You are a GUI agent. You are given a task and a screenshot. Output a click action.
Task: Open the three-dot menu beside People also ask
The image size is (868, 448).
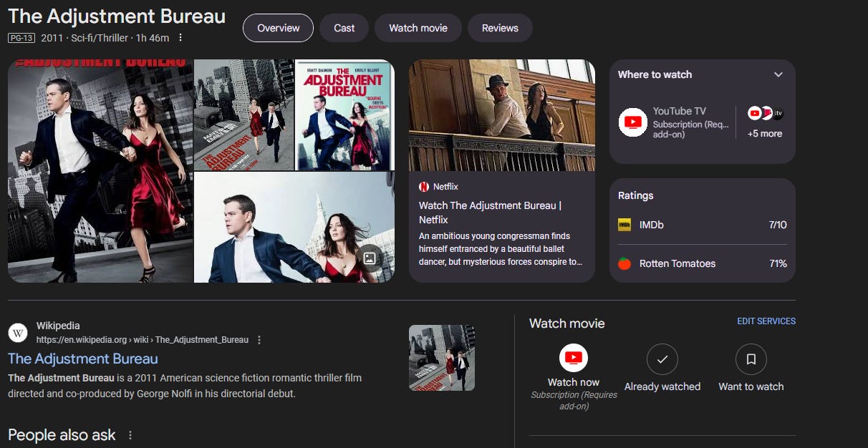[130, 435]
